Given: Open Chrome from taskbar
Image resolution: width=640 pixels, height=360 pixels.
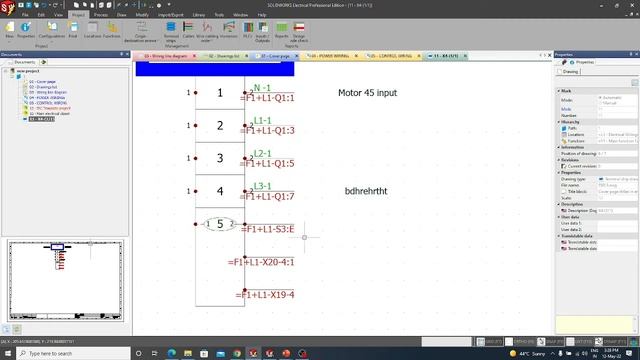Looking at the screenshot, I should point(237,353).
